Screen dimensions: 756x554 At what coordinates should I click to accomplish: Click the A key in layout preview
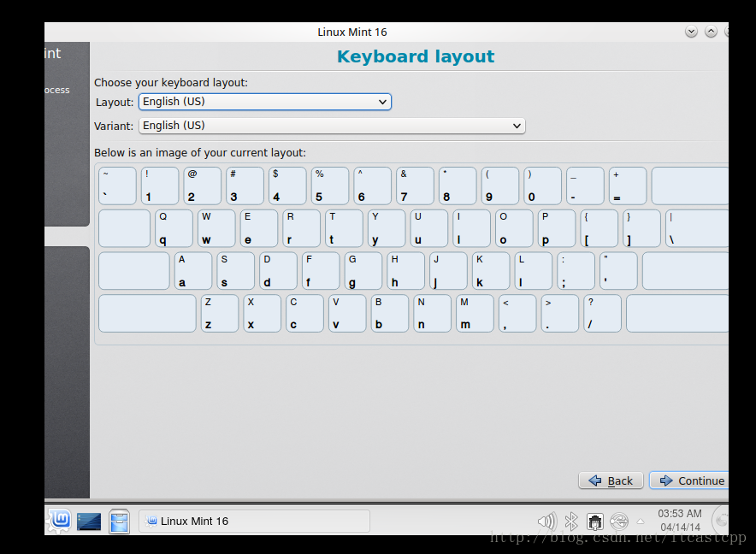pyautogui.click(x=193, y=270)
